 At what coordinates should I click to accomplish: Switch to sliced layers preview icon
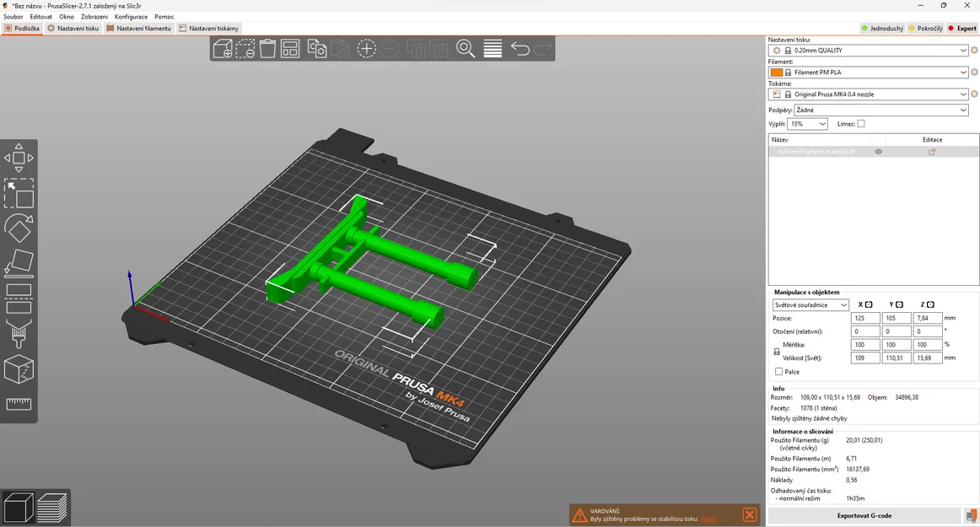coord(52,508)
